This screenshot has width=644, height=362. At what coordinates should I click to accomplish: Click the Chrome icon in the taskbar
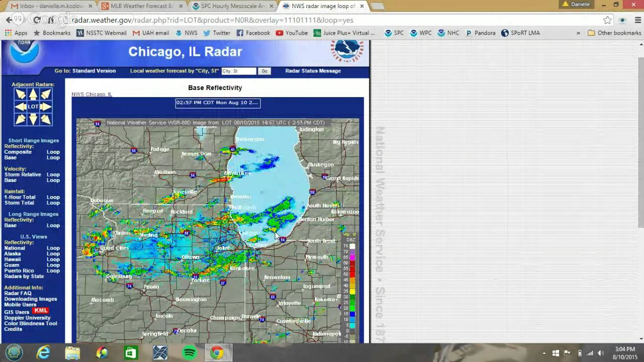217,353
